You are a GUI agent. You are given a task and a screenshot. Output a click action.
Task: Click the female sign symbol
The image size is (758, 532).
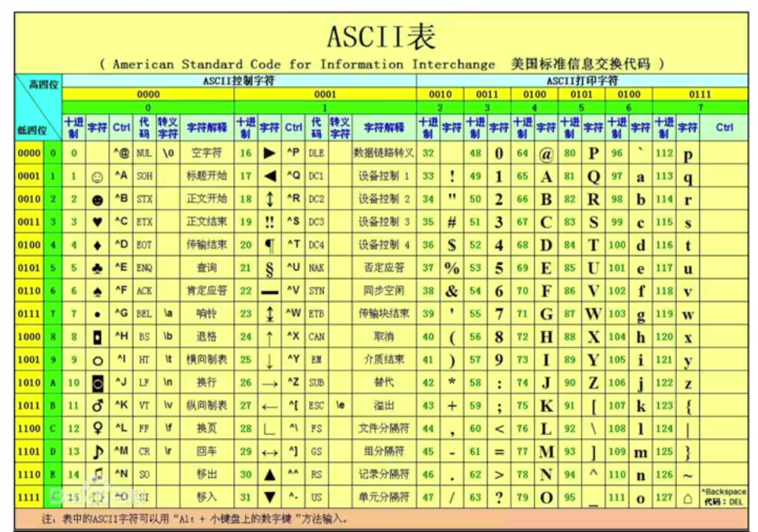coord(97,429)
